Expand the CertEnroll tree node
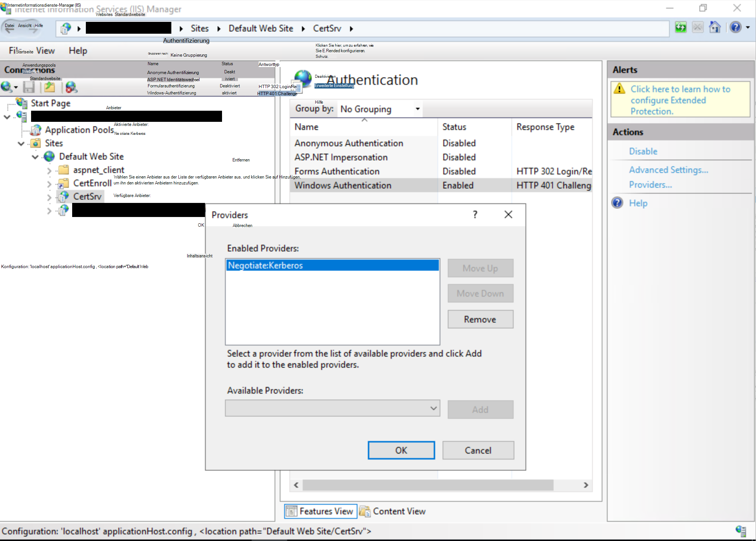Image resolution: width=756 pixels, height=541 pixels. pos(49,184)
